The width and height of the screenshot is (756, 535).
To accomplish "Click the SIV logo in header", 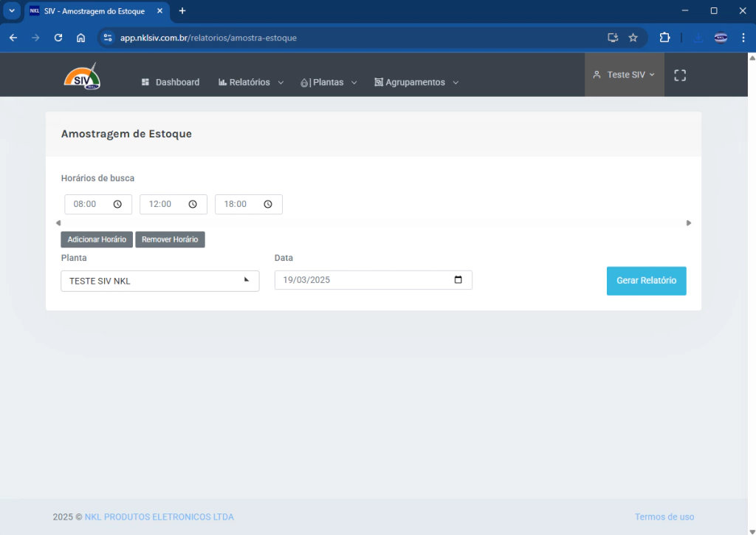I will tap(82, 76).
